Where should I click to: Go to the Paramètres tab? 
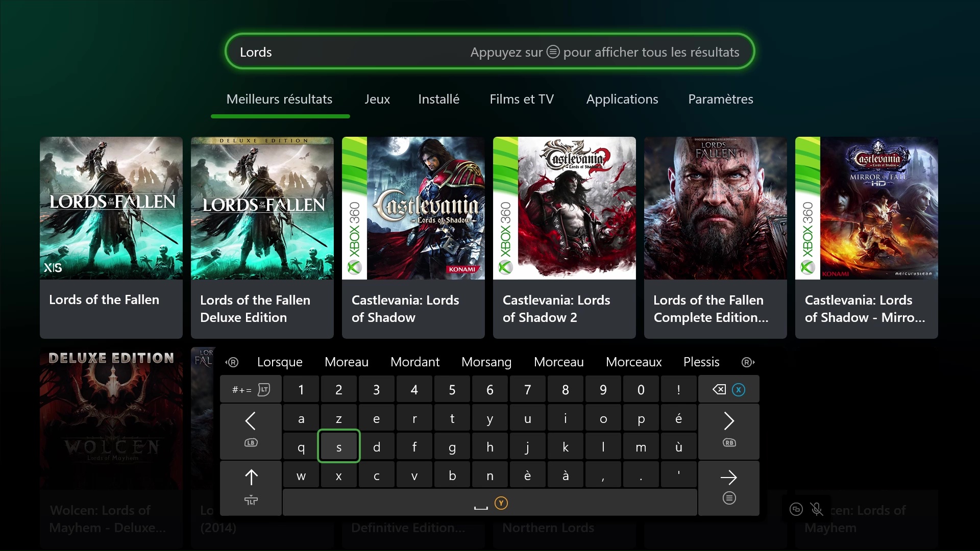tap(720, 99)
